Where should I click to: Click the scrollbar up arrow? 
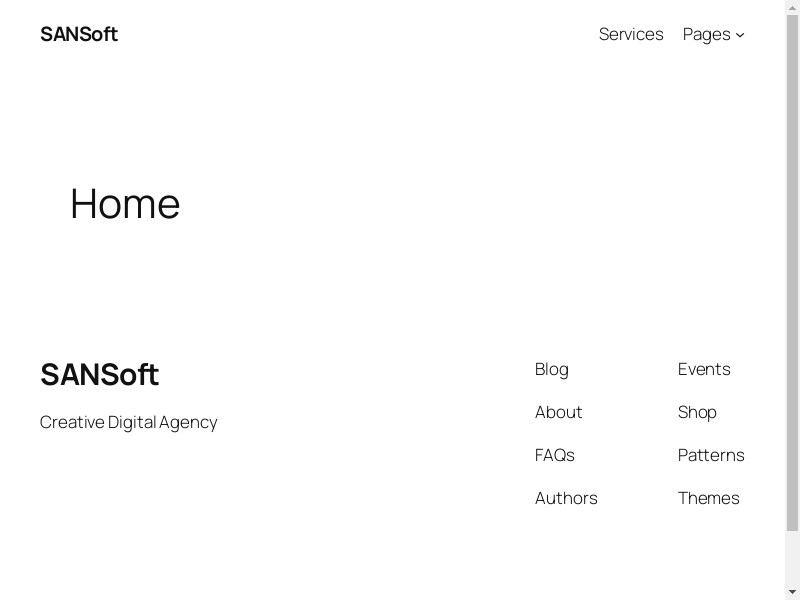792,7
